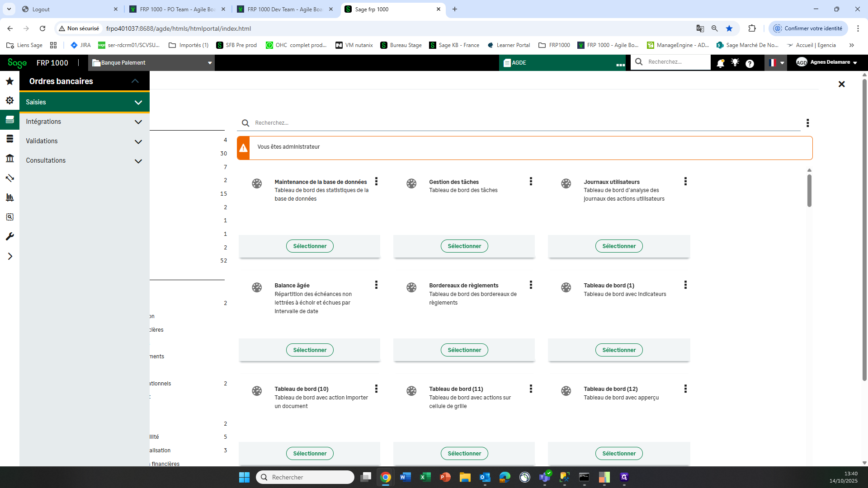Click Sélectionner for Balance âgée dashboard
Viewport: 868px width, 488px height.
pos(310,350)
